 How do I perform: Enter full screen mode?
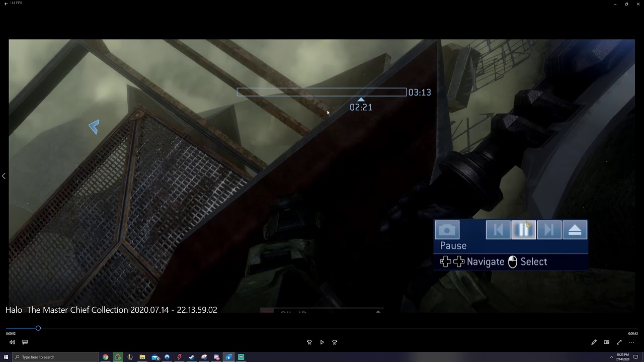pos(619,342)
